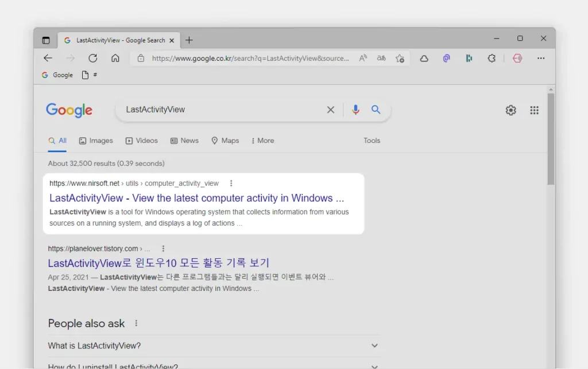
Task: Open the Edge Collections cloud sync icon
Action: click(424, 58)
